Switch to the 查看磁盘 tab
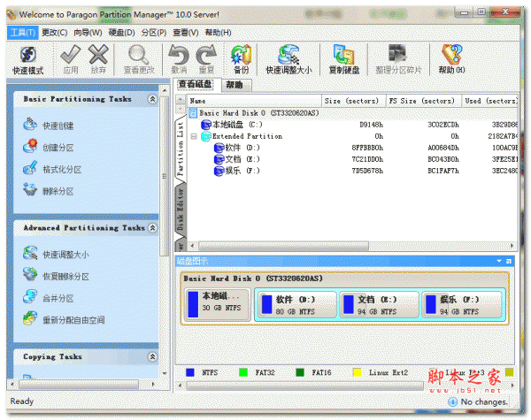Image resolution: width=531 pixels, height=420 pixels. click(x=196, y=84)
